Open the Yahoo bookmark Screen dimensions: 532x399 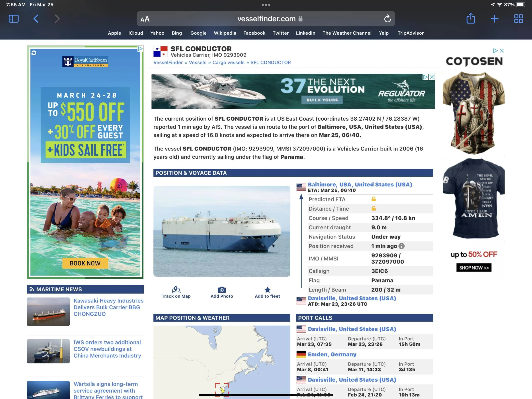click(x=157, y=33)
